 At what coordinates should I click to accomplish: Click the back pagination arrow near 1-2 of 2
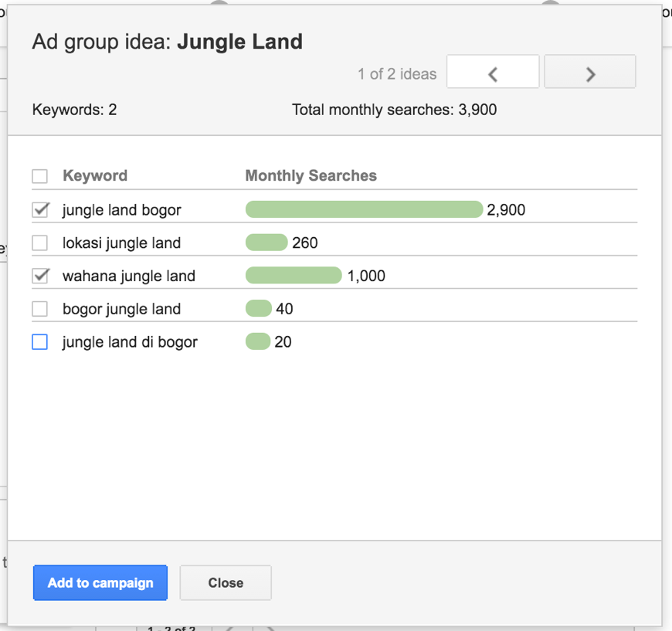coord(230,628)
